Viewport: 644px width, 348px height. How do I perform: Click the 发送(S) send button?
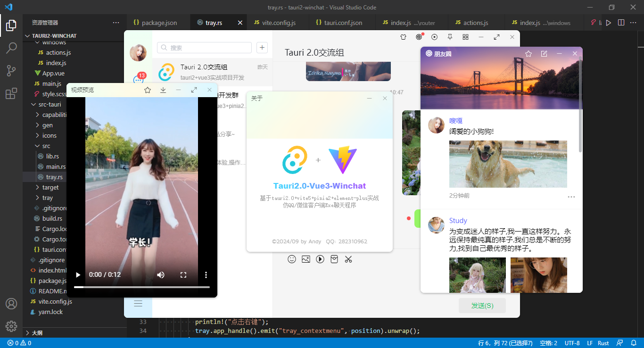(482, 306)
